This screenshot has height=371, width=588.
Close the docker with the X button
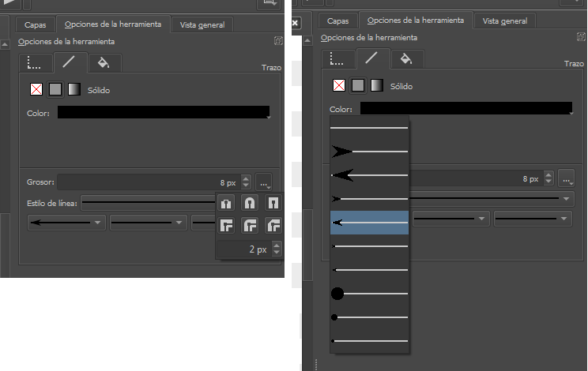295,23
